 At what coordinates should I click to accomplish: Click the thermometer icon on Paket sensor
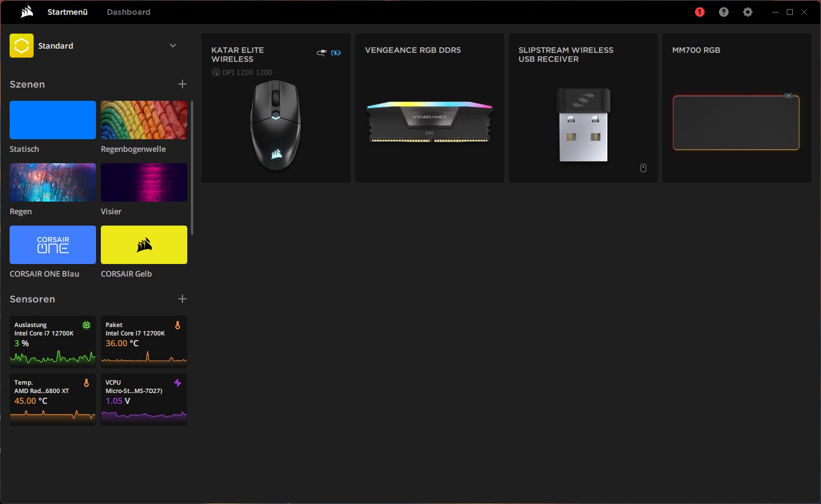(x=178, y=325)
